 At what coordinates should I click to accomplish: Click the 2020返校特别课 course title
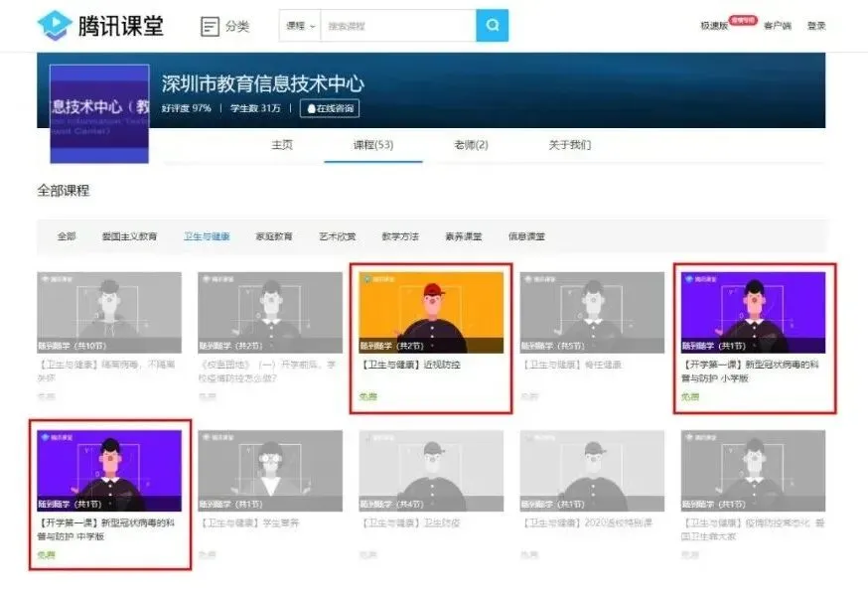tap(587, 523)
